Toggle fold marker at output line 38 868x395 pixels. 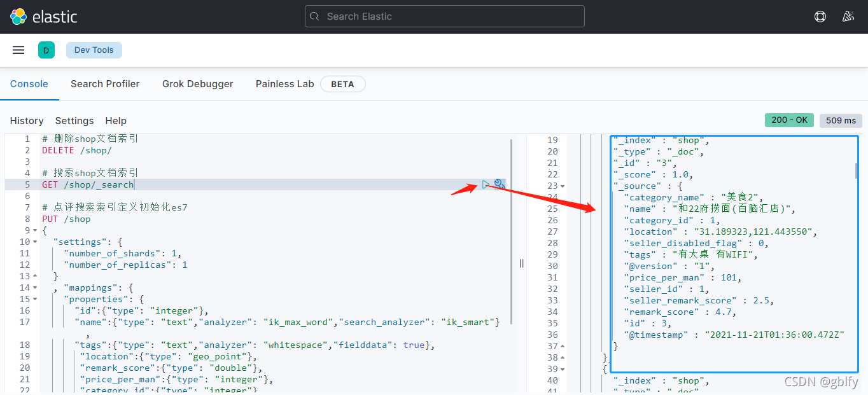tap(563, 358)
